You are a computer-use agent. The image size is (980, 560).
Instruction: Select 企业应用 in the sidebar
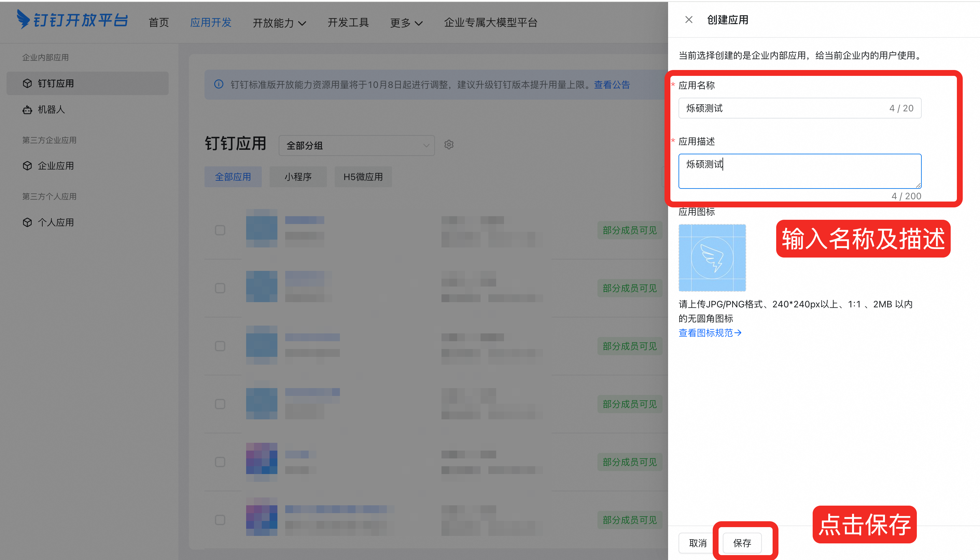pos(88,166)
